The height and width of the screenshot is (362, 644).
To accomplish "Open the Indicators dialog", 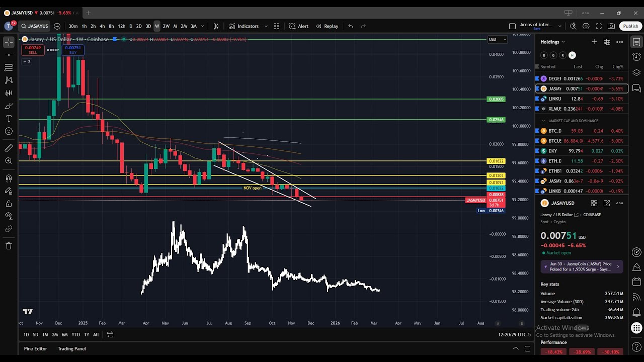I will (244, 26).
